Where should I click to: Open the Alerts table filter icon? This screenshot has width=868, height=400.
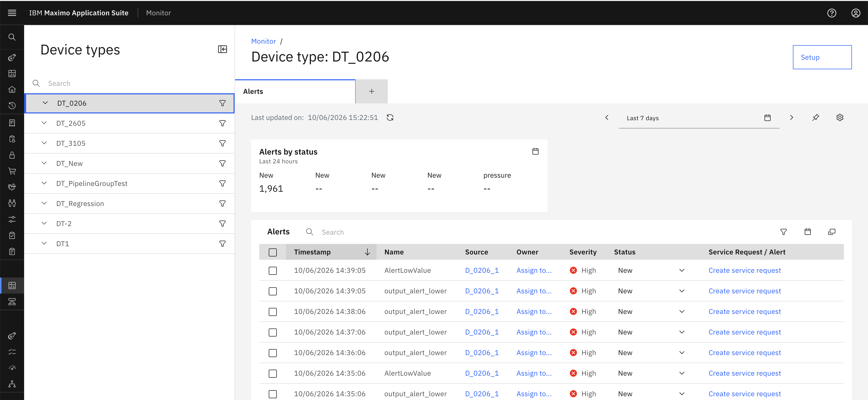(x=783, y=232)
